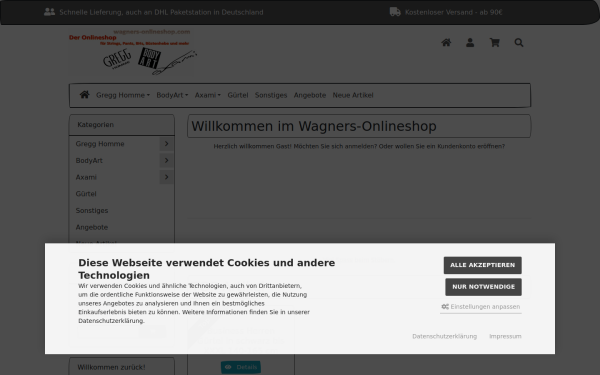This screenshot has width=600, height=375.
Task: Open the user account icon
Action: (470, 42)
